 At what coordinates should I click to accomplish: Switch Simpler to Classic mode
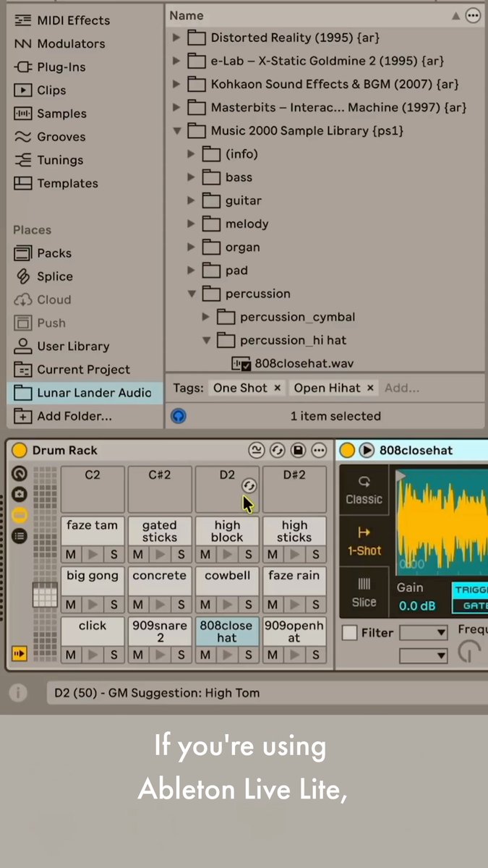coord(364,490)
